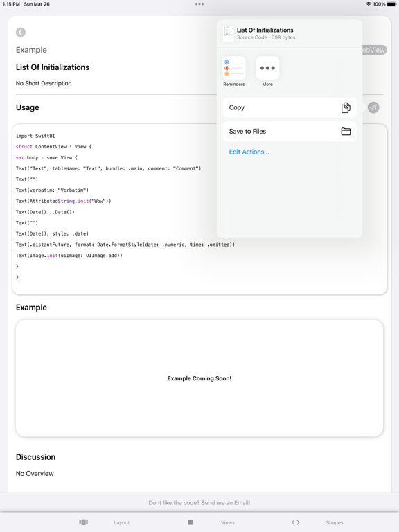Image resolution: width=399 pixels, height=532 pixels.
Task: Click 'Source Code · 399 bytes' subtitle
Action: 266,37
